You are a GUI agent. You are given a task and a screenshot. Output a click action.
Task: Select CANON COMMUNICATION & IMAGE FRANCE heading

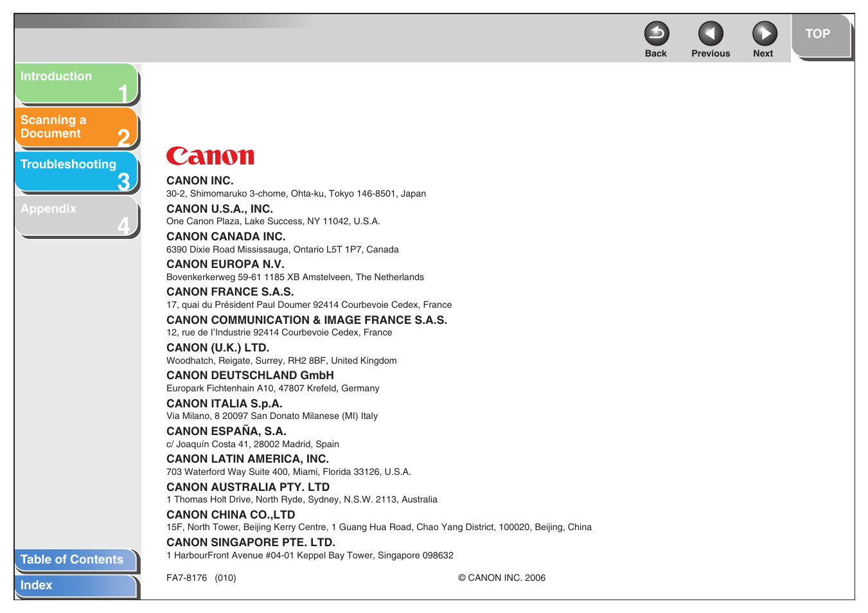(x=307, y=320)
